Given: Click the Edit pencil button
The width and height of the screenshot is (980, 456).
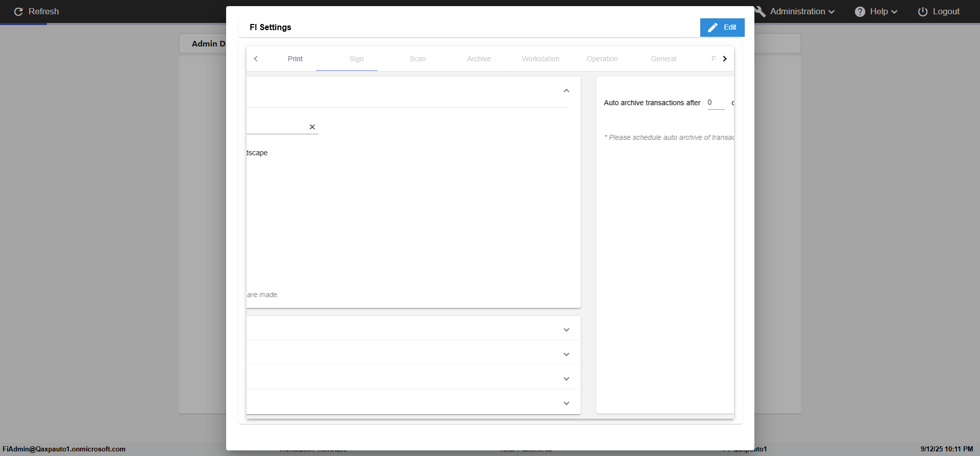Looking at the screenshot, I should 722,28.
